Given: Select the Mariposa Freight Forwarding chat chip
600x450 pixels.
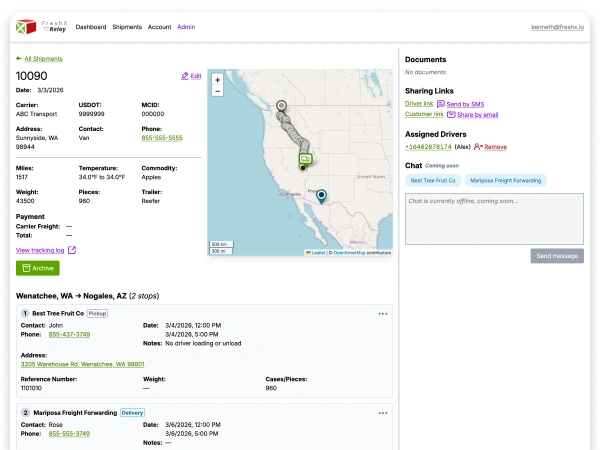Looking at the screenshot, I should pos(505,180).
